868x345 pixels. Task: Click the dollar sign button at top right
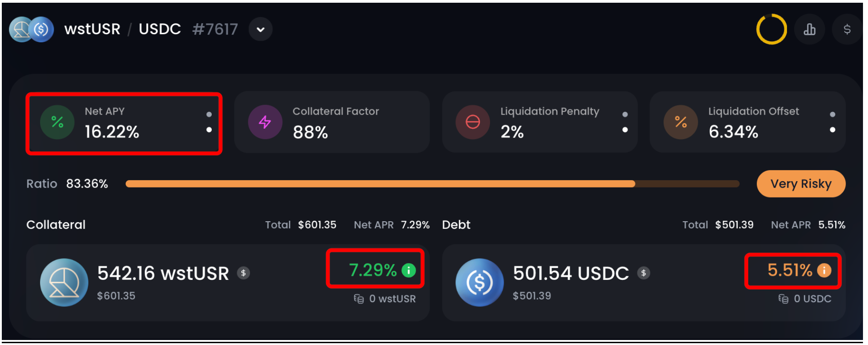click(x=847, y=30)
